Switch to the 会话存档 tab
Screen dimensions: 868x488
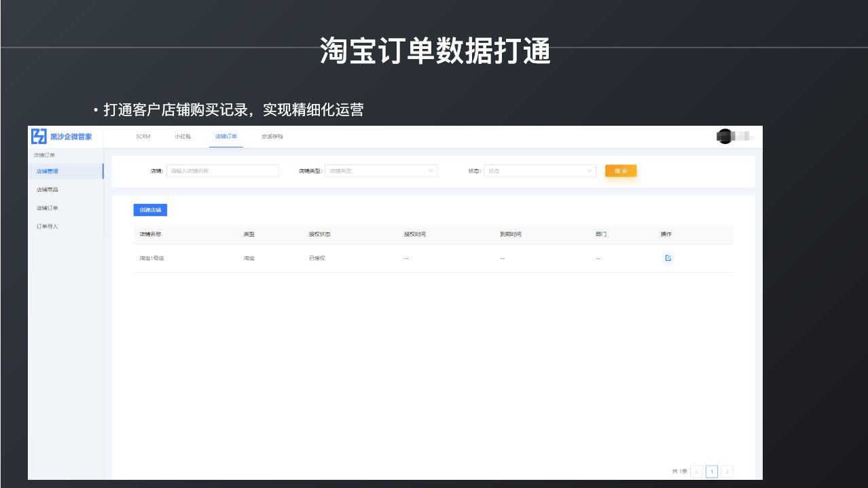point(272,137)
